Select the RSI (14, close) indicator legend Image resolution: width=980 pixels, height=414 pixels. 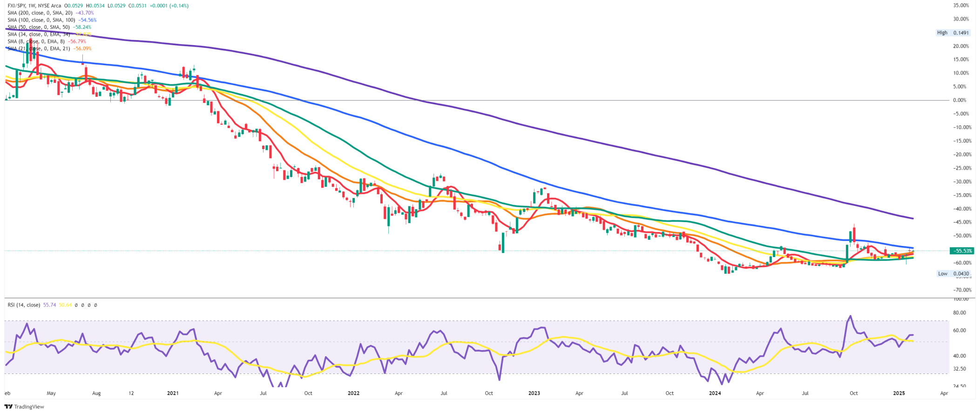pyautogui.click(x=24, y=305)
